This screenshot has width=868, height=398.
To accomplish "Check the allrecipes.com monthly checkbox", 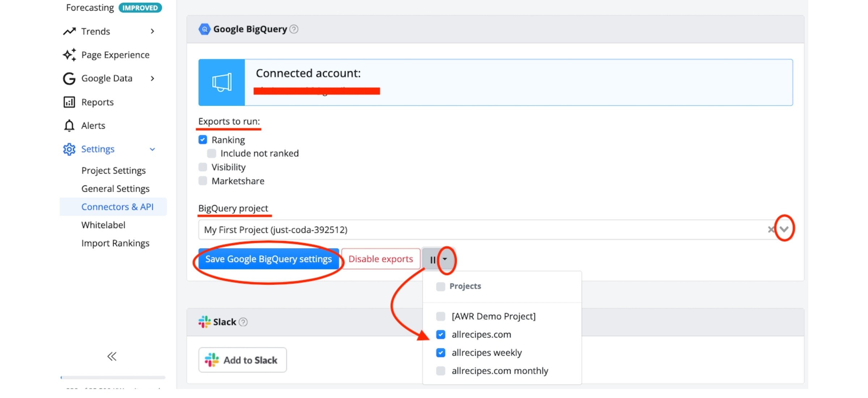I will (x=441, y=371).
